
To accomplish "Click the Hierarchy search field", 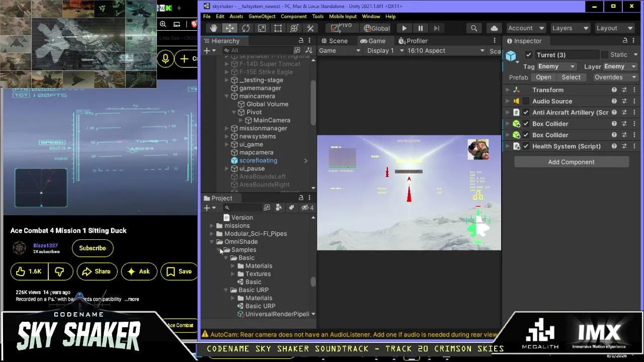I will click(258, 50).
